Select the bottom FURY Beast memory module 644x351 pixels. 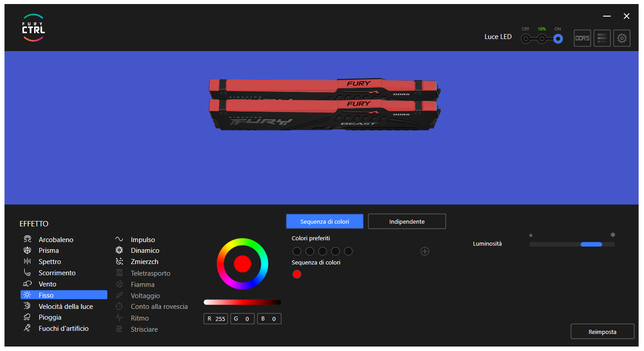pyautogui.click(x=324, y=115)
